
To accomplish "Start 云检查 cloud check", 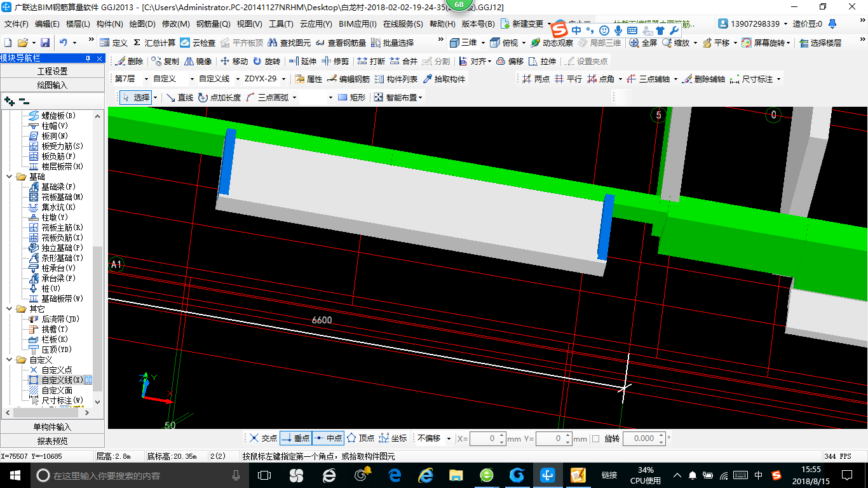I will (198, 43).
